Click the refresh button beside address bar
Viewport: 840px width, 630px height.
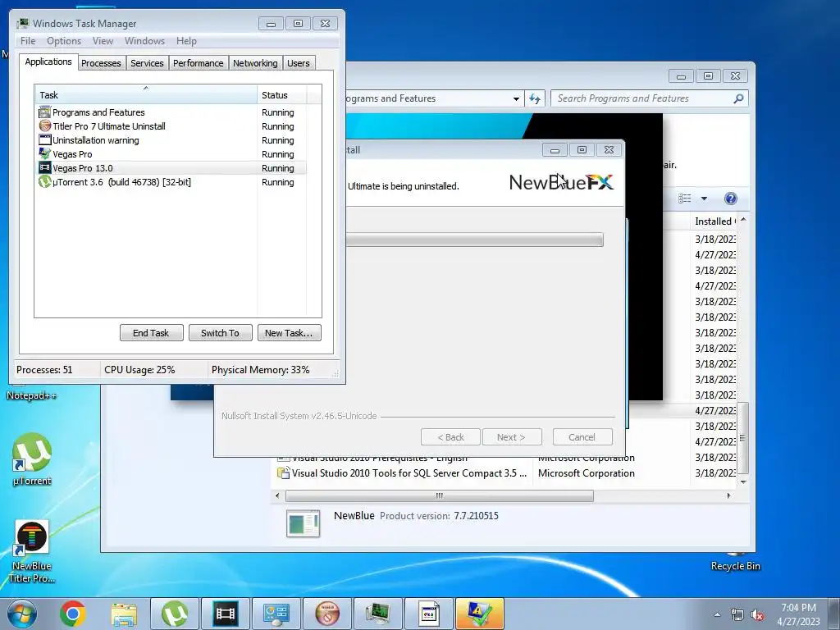pyautogui.click(x=535, y=98)
